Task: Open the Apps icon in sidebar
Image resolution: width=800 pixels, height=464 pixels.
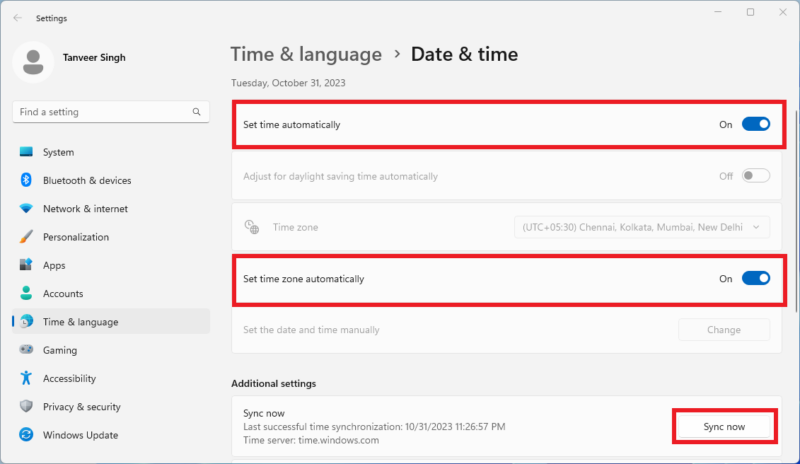Action: (26, 265)
